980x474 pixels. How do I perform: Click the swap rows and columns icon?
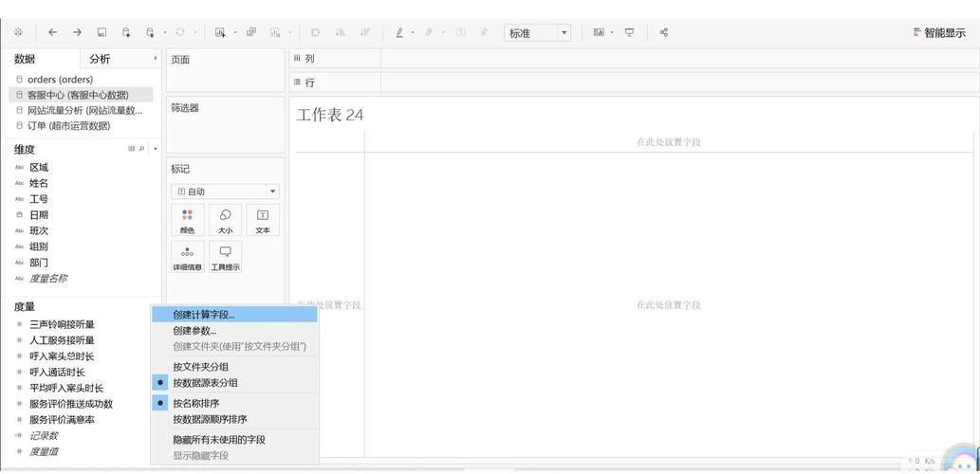(x=316, y=32)
